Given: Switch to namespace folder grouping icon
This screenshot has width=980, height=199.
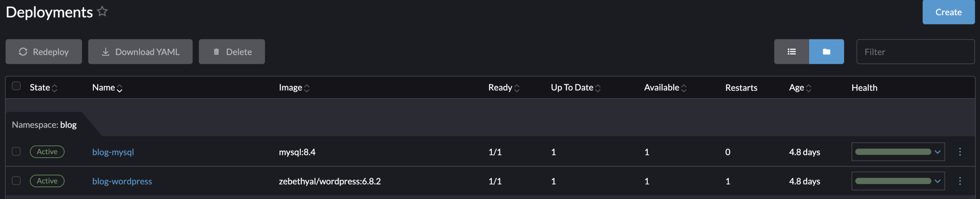Looking at the screenshot, I should 826,52.
